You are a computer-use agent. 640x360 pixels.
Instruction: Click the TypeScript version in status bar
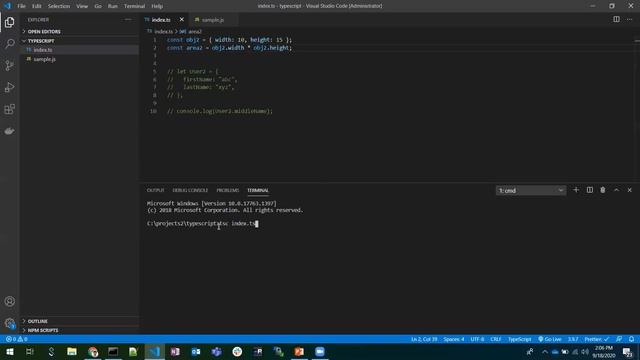(x=573, y=339)
